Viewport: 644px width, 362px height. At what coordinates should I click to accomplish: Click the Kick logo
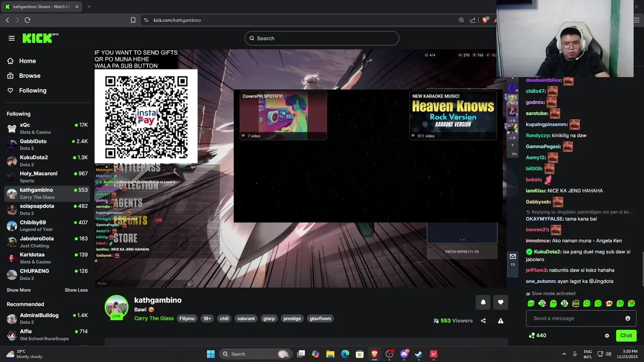40,38
